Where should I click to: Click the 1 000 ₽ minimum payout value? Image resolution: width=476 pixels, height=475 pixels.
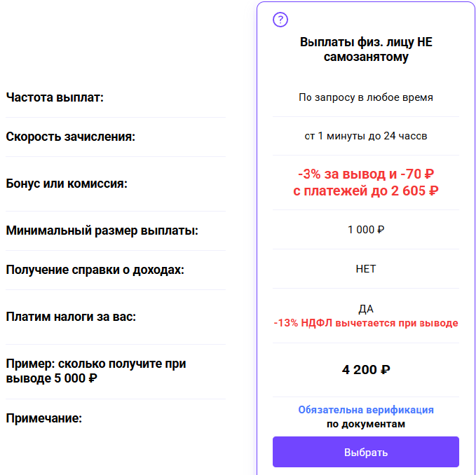[x=365, y=230]
